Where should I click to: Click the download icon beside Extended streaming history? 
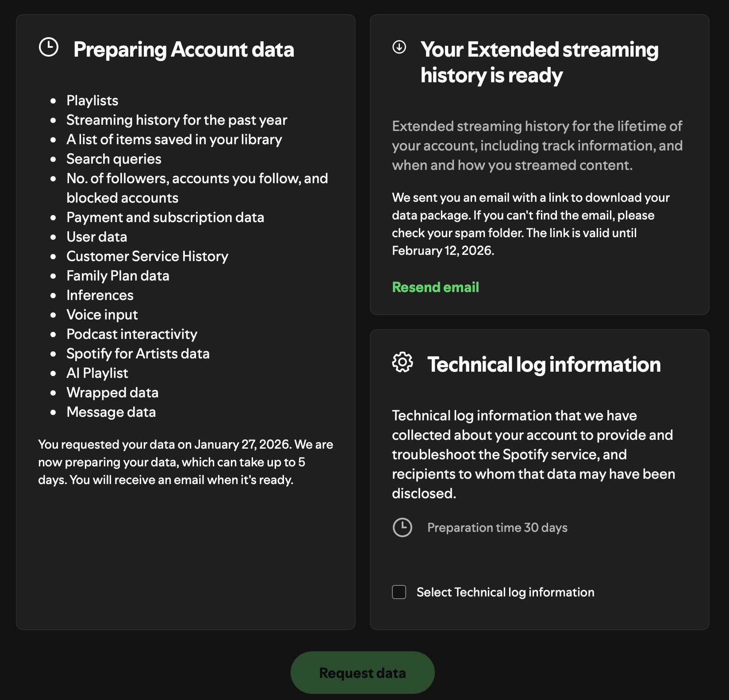coord(399,47)
